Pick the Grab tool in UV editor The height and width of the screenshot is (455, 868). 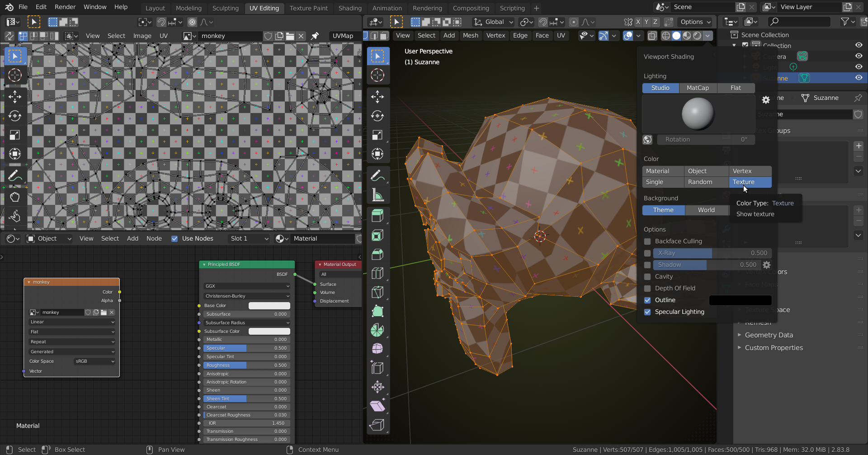[14, 197]
